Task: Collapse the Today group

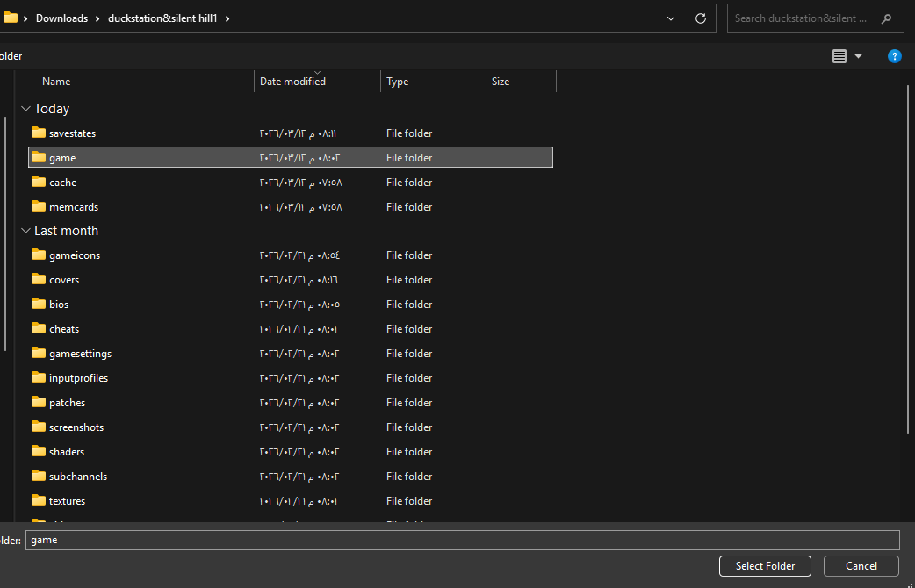Action: point(25,109)
